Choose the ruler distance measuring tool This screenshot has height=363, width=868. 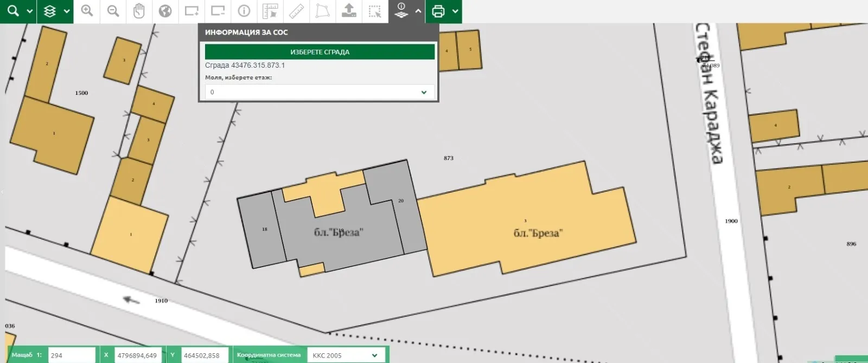(x=296, y=11)
